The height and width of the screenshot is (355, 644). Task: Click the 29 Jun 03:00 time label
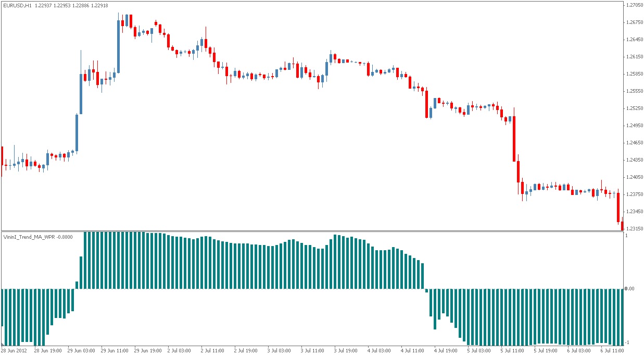(82, 351)
